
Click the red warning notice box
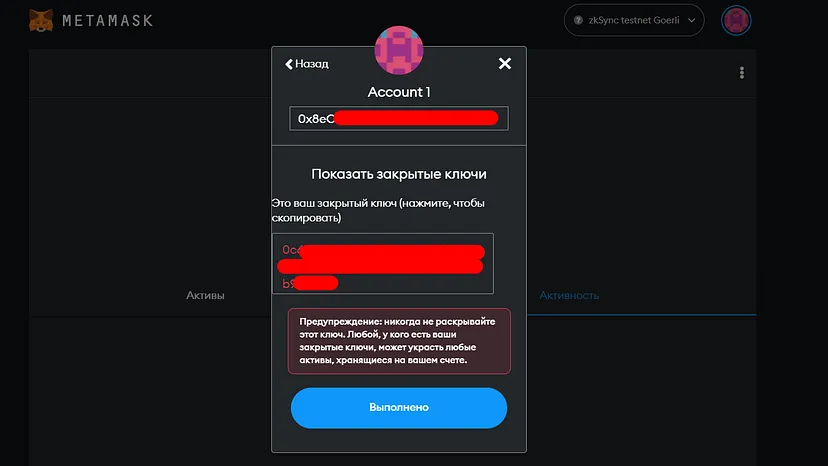[399, 341]
